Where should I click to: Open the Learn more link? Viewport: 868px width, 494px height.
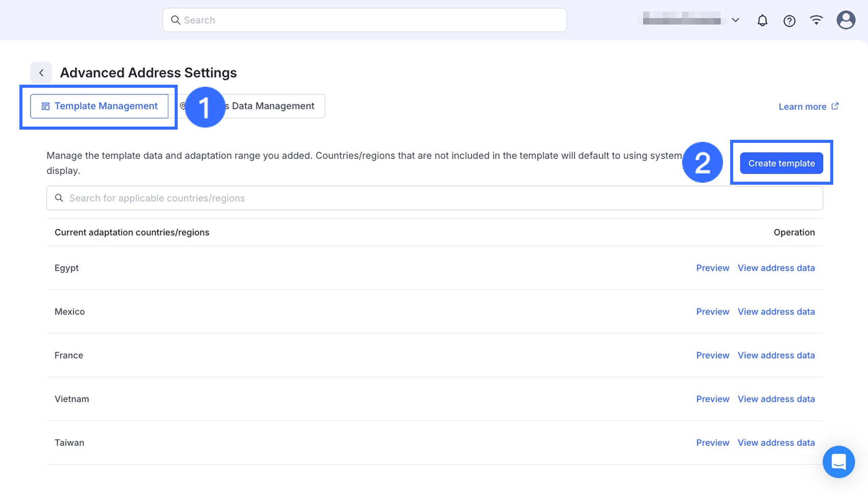[802, 107]
